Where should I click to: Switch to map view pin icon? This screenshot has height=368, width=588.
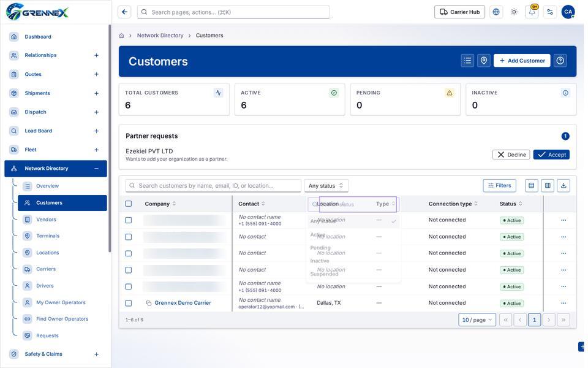coord(484,61)
